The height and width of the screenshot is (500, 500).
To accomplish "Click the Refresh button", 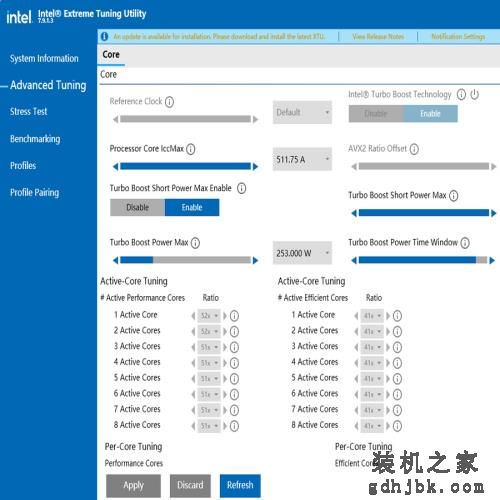I will (240, 486).
